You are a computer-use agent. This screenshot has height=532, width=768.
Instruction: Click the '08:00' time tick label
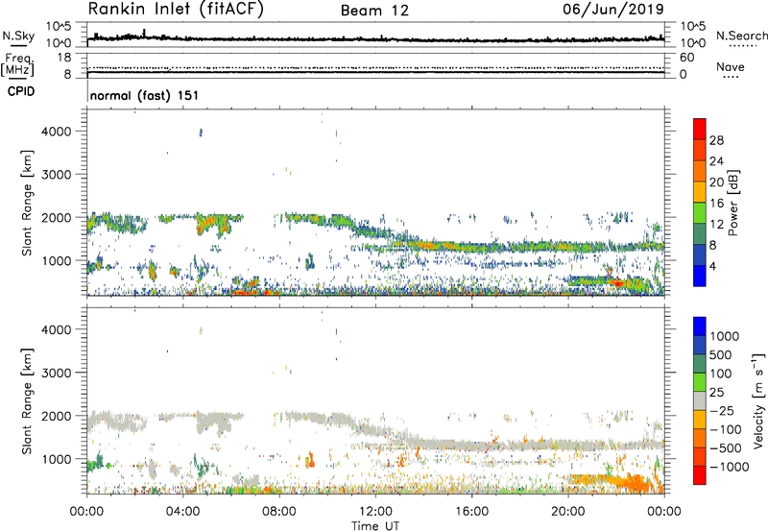coord(279,512)
